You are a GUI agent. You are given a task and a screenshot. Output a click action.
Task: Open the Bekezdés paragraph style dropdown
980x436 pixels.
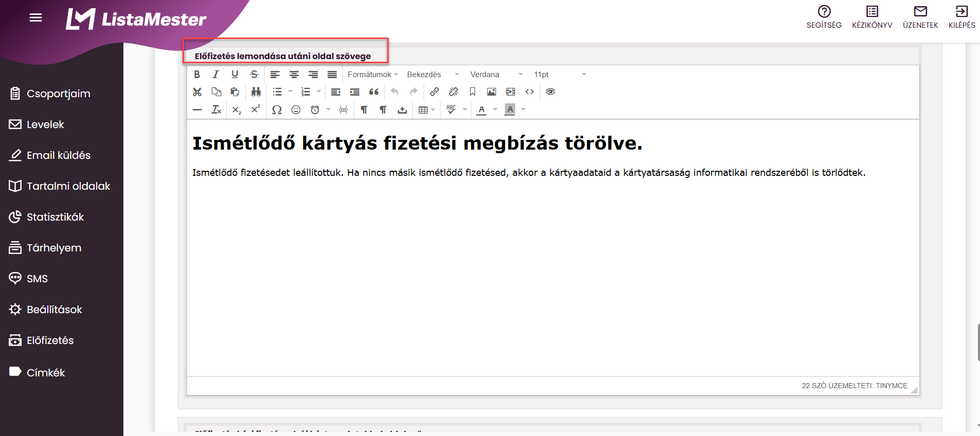(x=433, y=75)
